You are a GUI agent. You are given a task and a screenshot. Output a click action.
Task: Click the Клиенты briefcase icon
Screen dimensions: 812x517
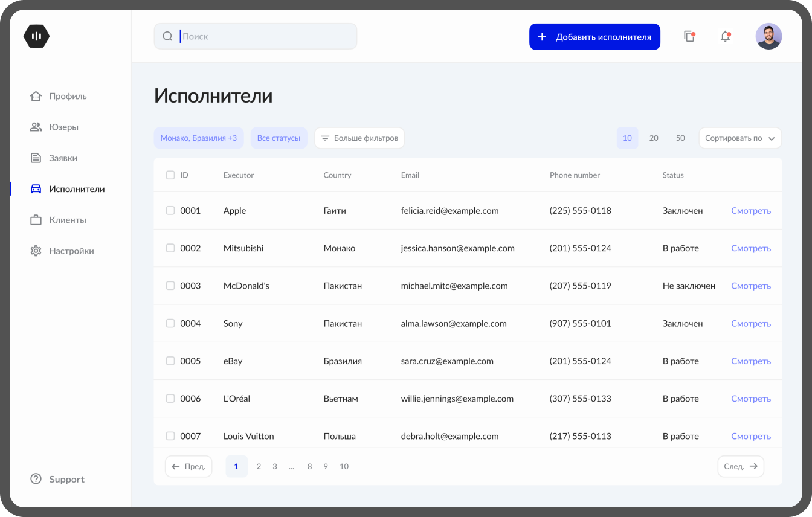(36, 220)
